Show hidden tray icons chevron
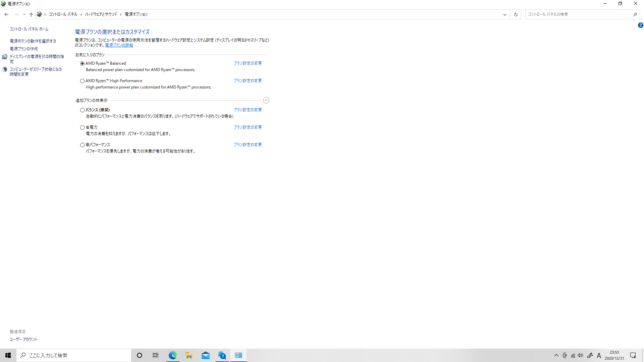The height and width of the screenshot is (362, 644). pos(556,355)
